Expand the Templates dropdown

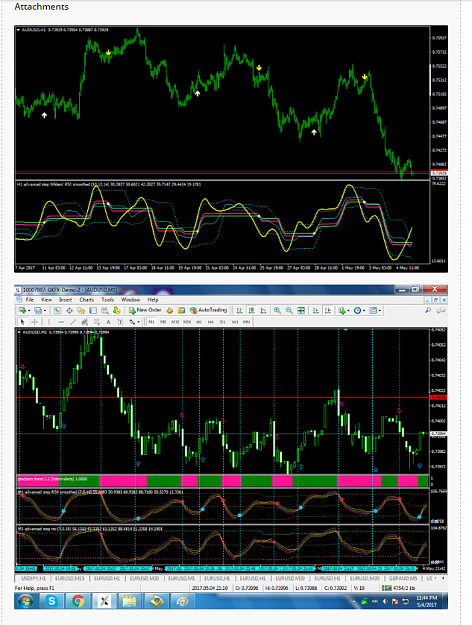coord(380,310)
